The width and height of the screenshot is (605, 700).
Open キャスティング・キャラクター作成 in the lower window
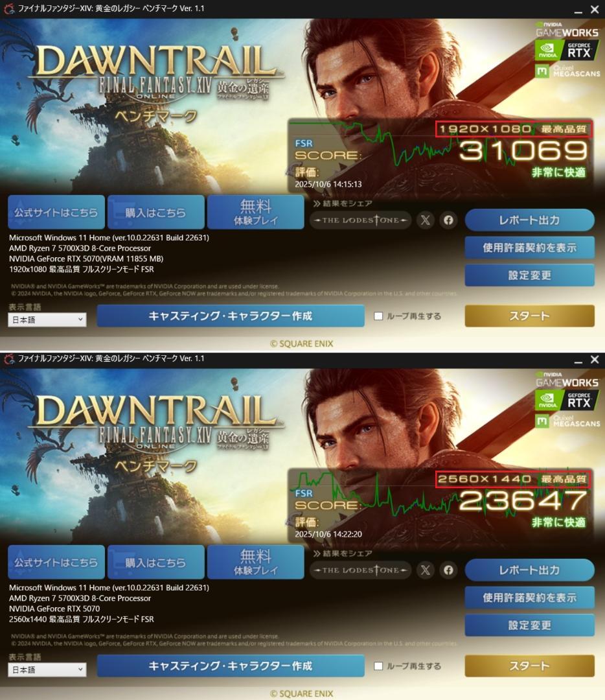231,666
